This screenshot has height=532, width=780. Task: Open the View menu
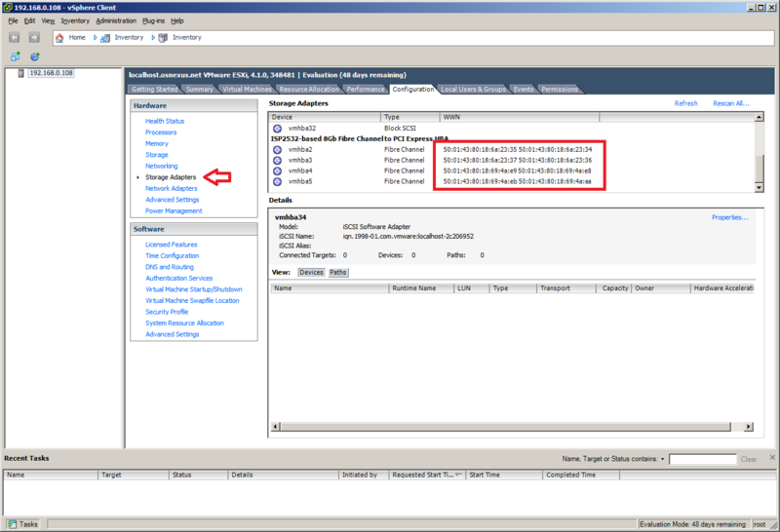pos(48,20)
